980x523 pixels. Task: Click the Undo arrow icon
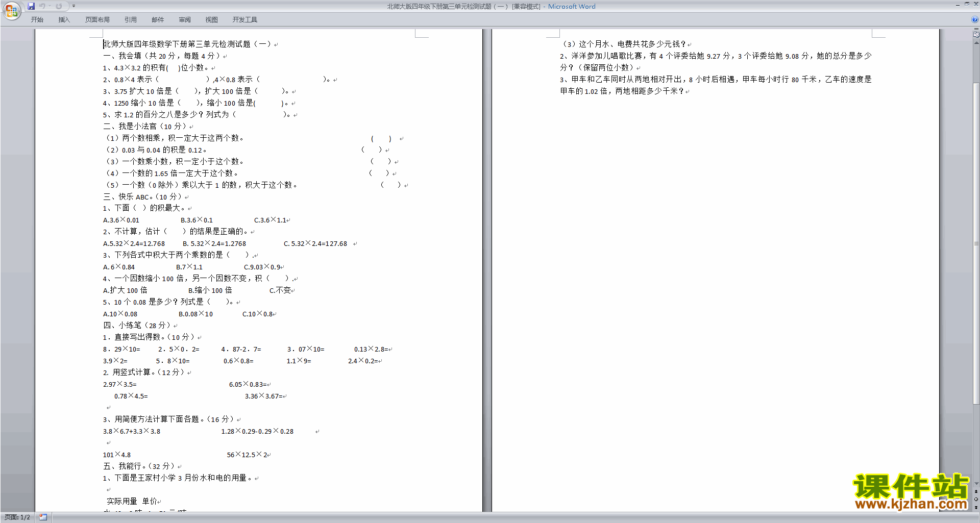[x=42, y=6]
